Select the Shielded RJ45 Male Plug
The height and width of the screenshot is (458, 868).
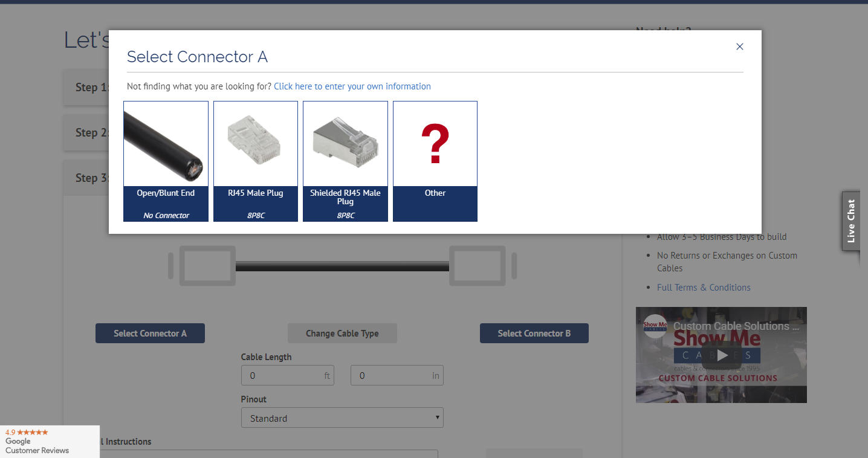(x=345, y=161)
